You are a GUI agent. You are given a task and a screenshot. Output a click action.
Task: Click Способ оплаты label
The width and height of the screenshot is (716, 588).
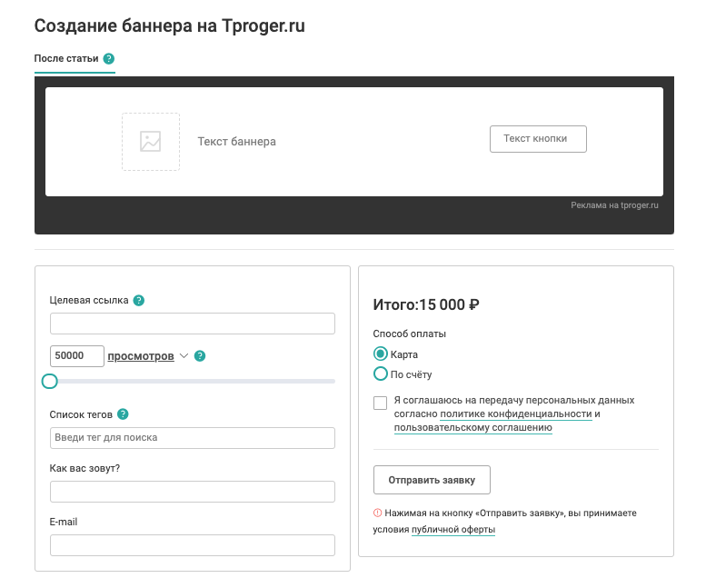[x=410, y=334]
